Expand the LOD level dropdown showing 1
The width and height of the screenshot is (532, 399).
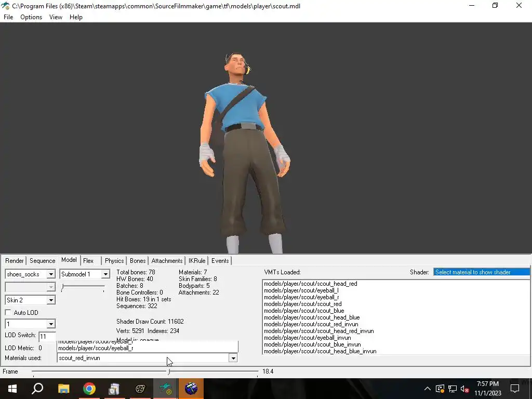pos(50,324)
